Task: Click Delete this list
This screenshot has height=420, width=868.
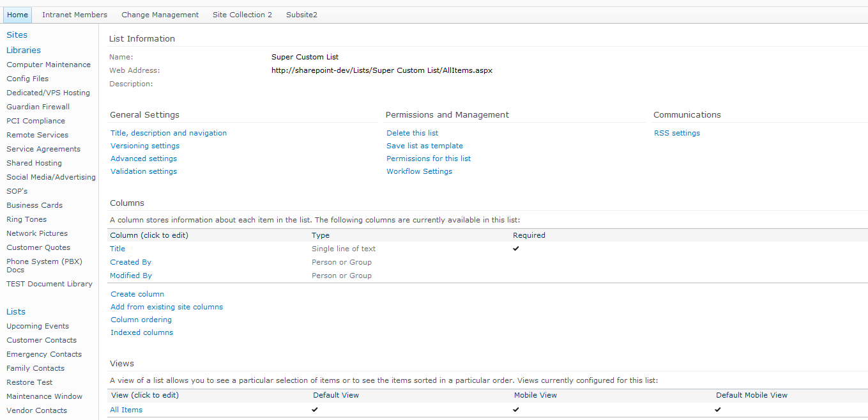Action: click(413, 133)
